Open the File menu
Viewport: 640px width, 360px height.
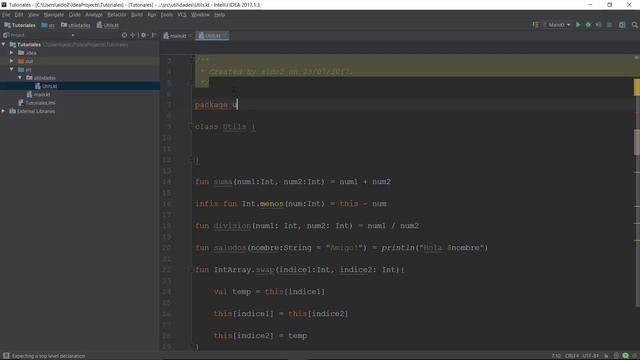click(6, 15)
